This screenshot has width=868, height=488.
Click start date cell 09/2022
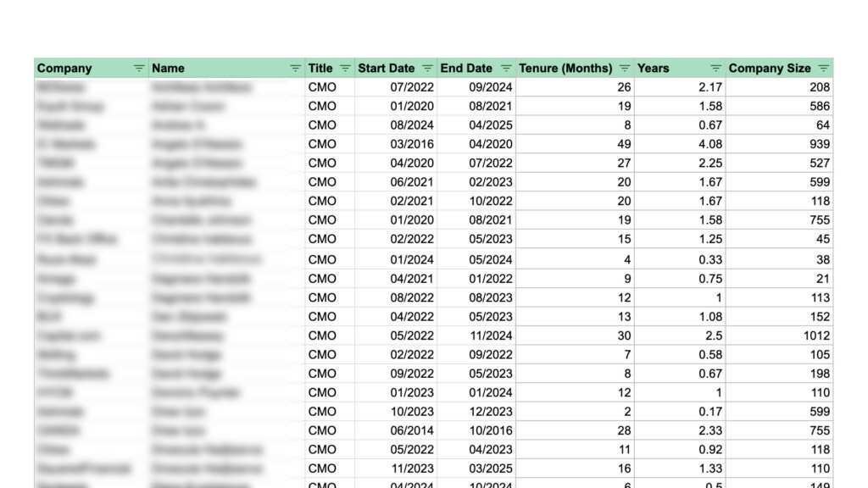pos(396,374)
